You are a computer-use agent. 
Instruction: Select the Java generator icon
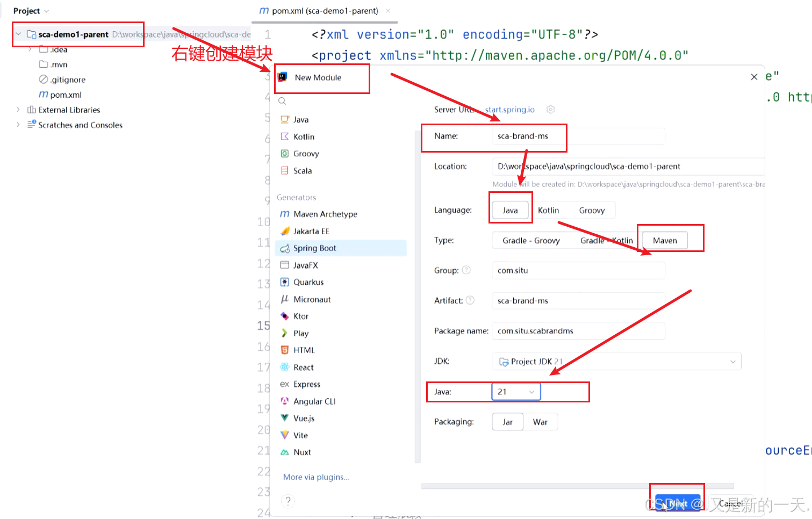285,119
